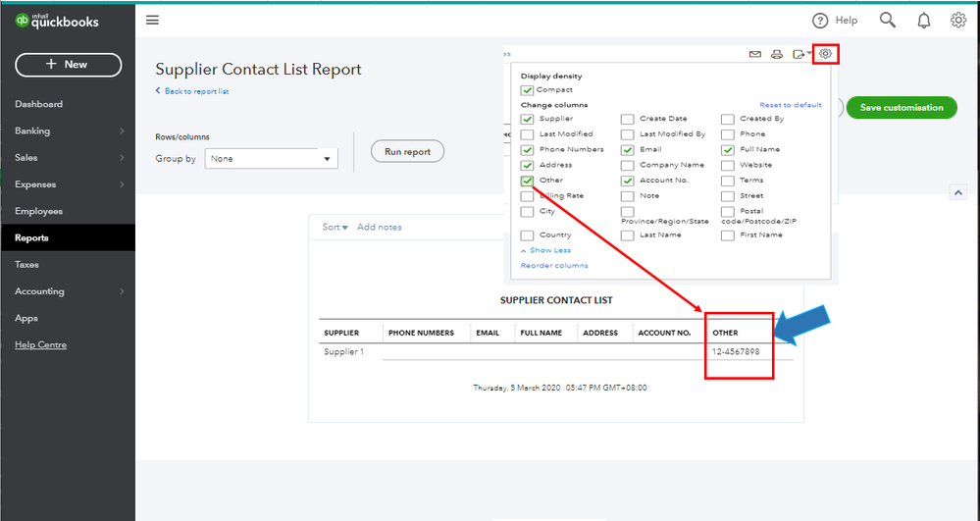Image resolution: width=980 pixels, height=521 pixels.
Task: Open the notifications bell
Action: pos(924,21)
